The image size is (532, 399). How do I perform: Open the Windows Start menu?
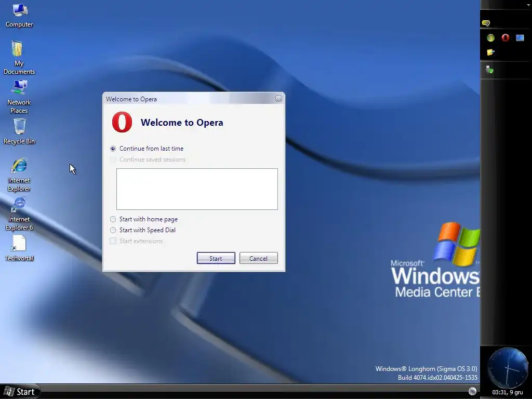tap(20, 392)
